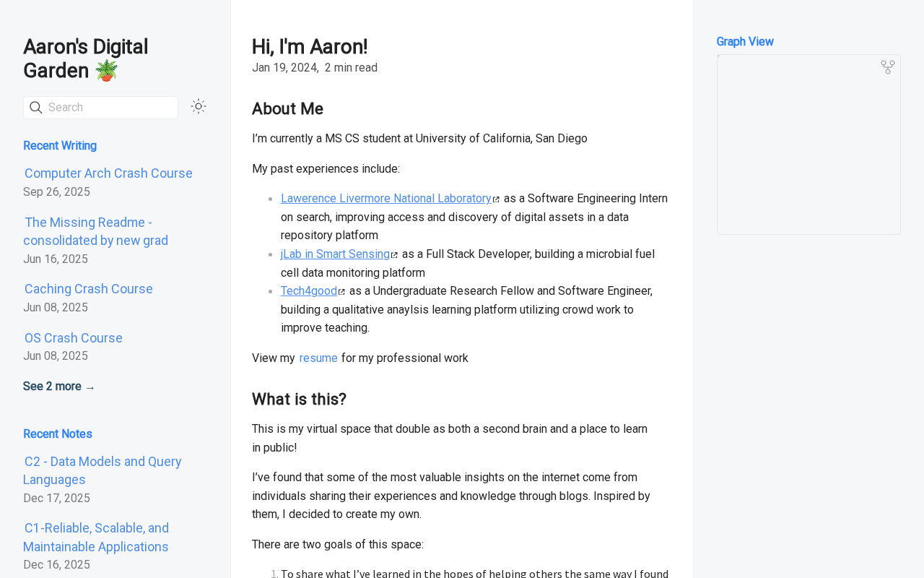
Task: Open Computer Arch Crash Course post
Action: coord(108,173)
